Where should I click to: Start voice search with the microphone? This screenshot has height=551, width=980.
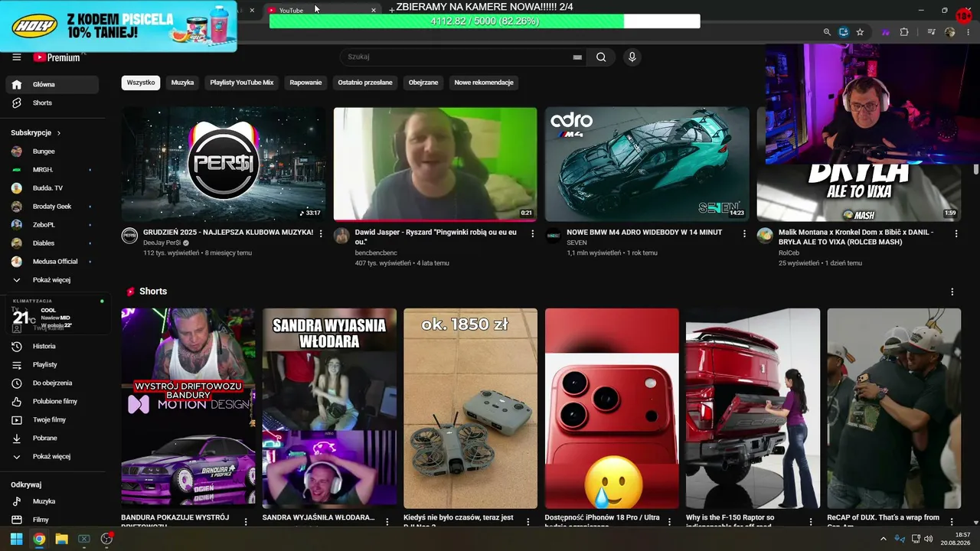(632, 57)
